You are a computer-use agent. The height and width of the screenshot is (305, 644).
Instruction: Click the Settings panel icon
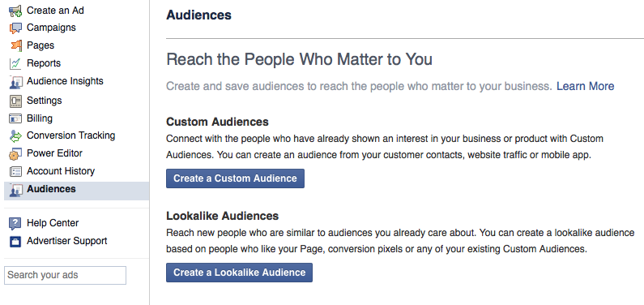[x=15, y=101]
